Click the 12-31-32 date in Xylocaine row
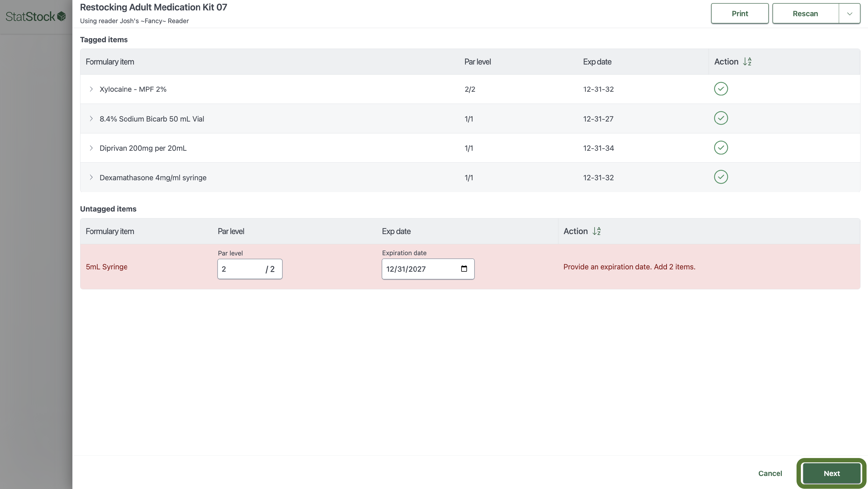Screen dimensions: 868x489 [598, 89]
